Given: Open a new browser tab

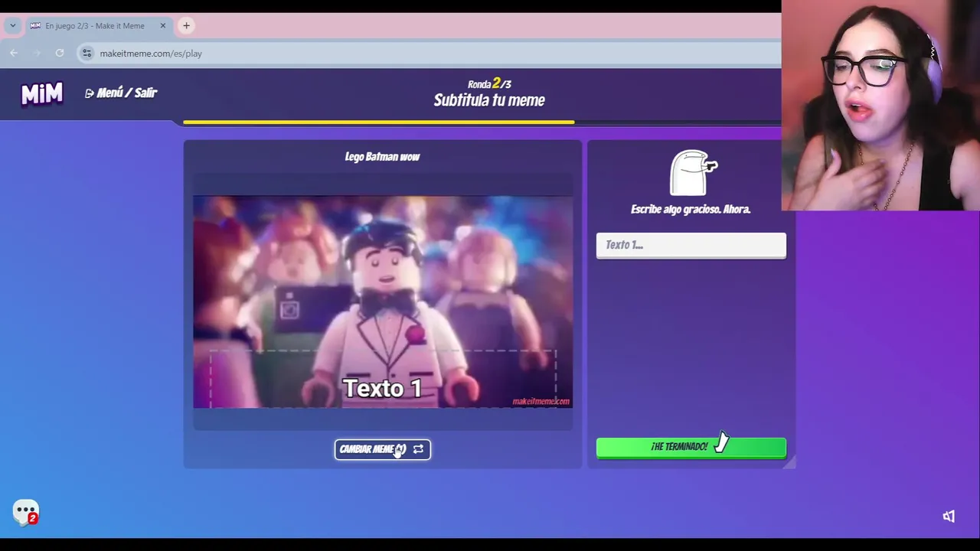Looking at the screenshot, I should point(186,26).
